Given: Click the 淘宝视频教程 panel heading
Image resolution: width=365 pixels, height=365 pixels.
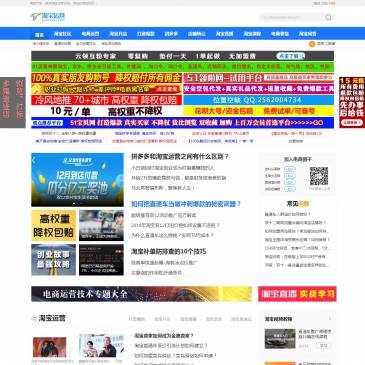Looking at the screenshot, I should [279, 319].
